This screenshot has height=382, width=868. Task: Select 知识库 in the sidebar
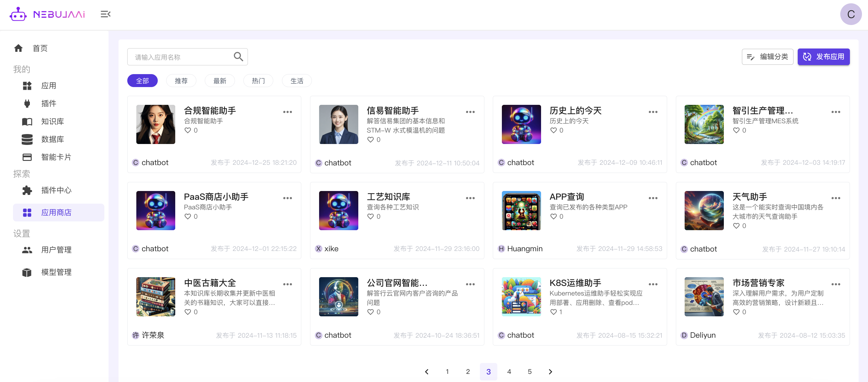click(x=52, y=121)
